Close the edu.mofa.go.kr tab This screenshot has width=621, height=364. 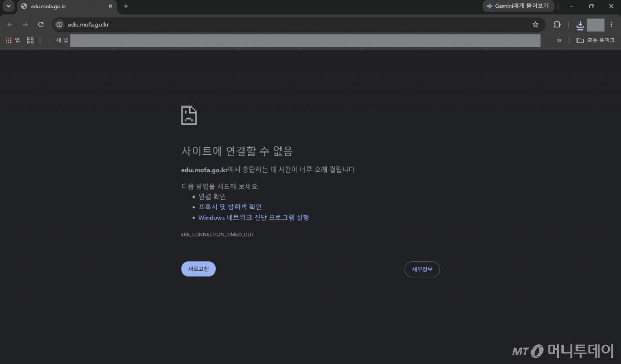(x=110, y=6)
